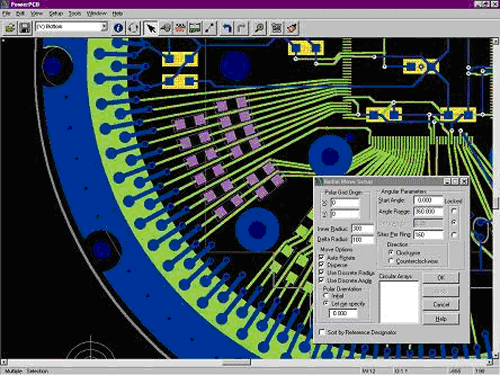Lock the Angle Range radio button

click(454, 211)
